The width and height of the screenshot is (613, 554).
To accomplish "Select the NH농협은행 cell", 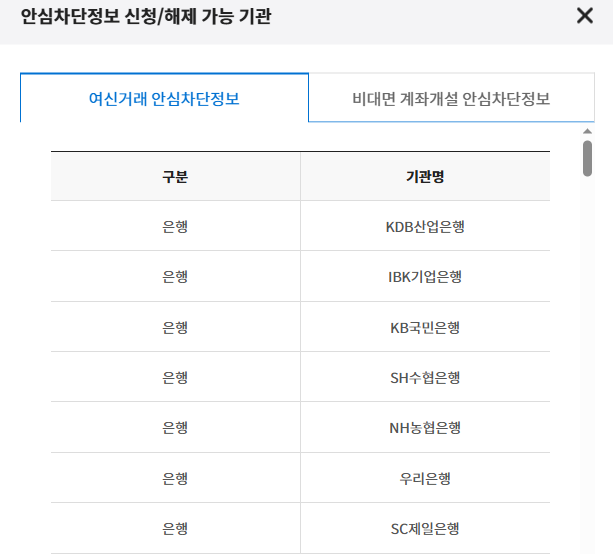I will (425, 427).
